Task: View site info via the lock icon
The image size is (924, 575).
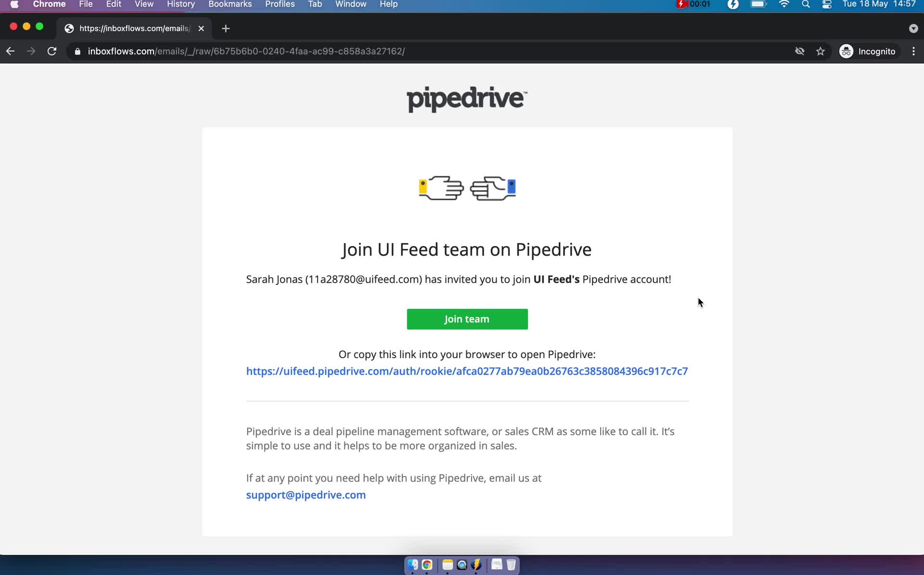Action: pyautogui.click(x=77, y=51)
